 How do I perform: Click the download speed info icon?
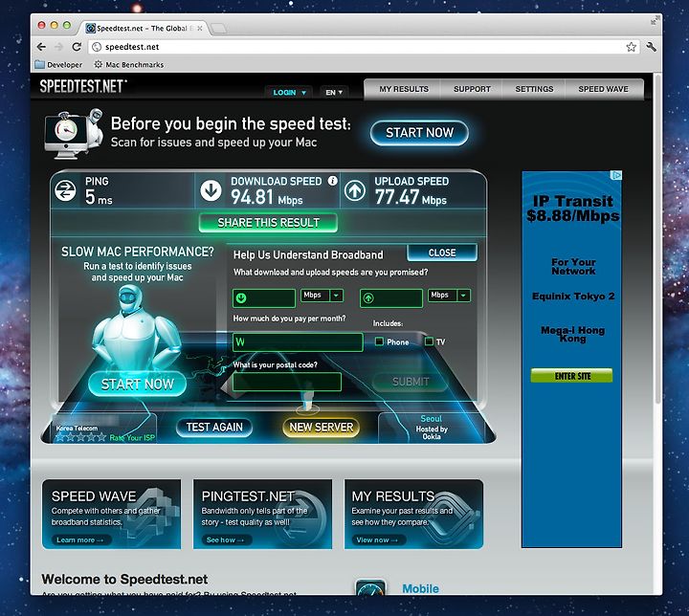tap(333, 181)
